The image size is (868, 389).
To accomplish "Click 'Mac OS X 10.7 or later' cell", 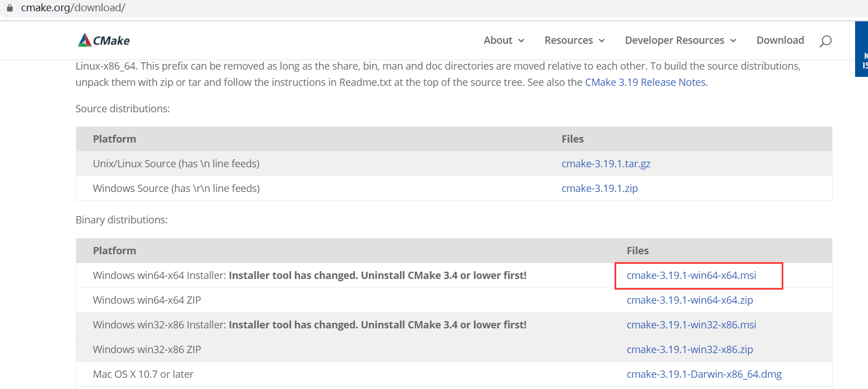I will [x=144, y=374].
